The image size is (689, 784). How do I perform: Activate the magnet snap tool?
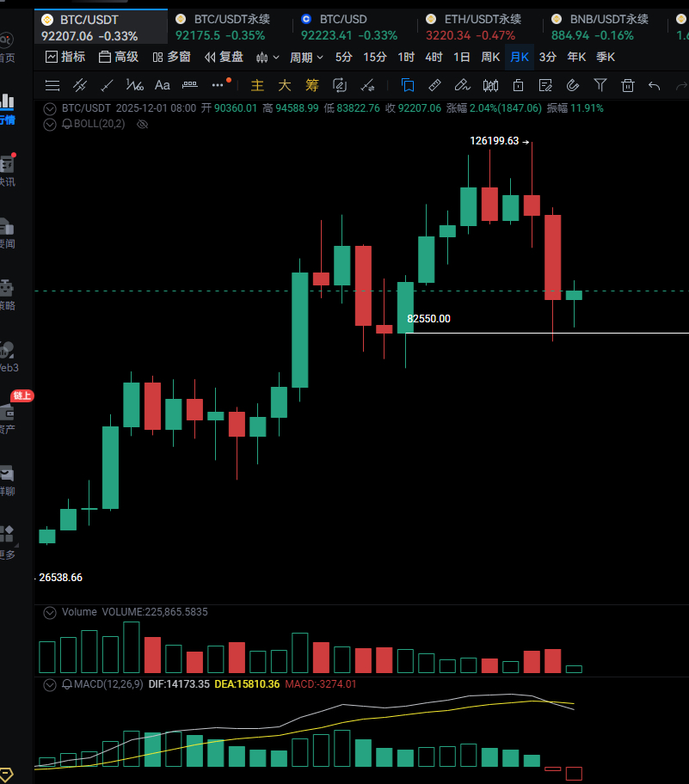tap(573, 85)
